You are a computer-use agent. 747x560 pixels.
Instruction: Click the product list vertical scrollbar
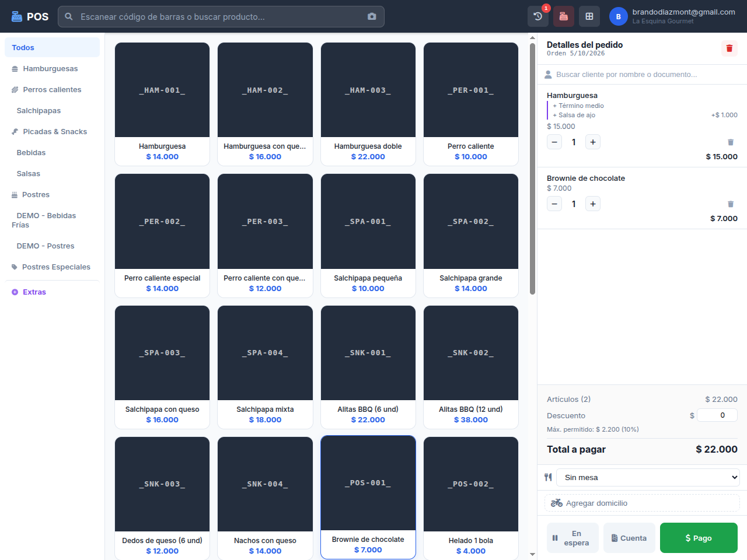point(532,169)
